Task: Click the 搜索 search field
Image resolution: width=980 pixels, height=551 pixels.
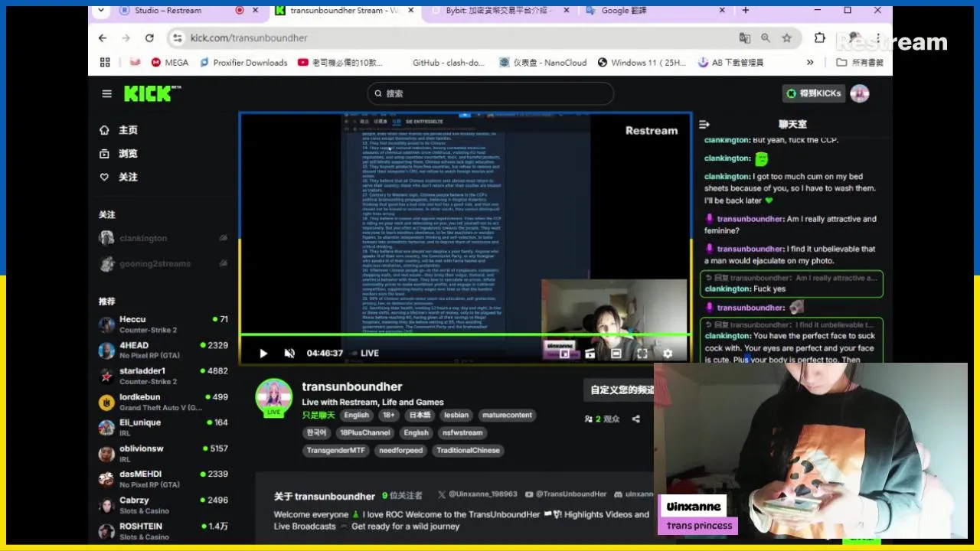Action: pyautogui.click(x=490, y=93)
